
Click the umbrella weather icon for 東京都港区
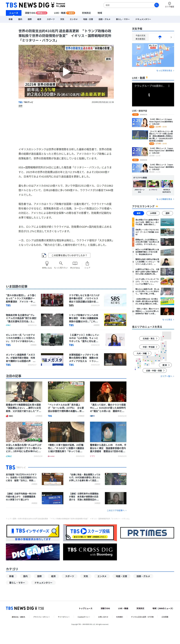tap(160, 37)
